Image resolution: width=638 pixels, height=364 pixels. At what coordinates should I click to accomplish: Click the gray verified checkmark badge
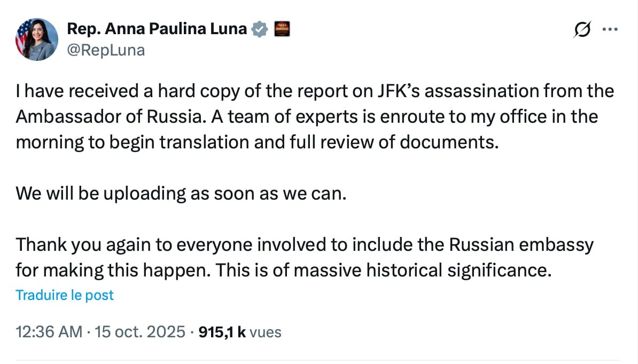[x=259, y=29]
